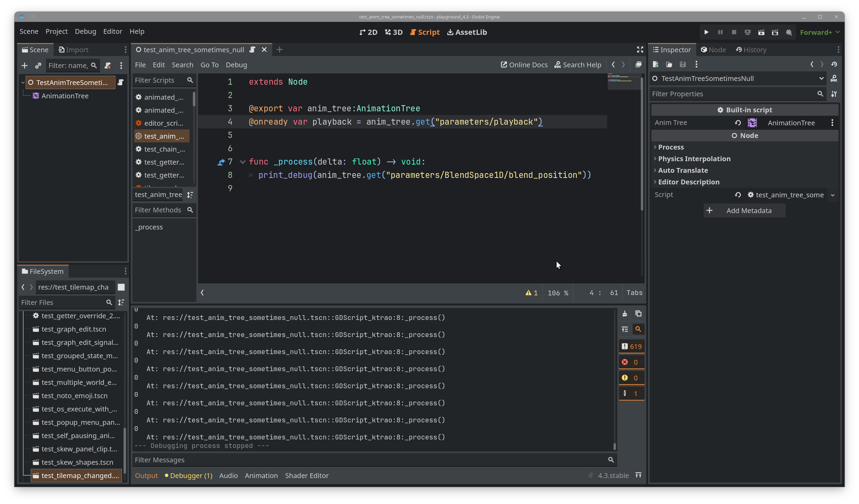Switch to the Import tab
859x504 pixels.
(x=73, y=50)
